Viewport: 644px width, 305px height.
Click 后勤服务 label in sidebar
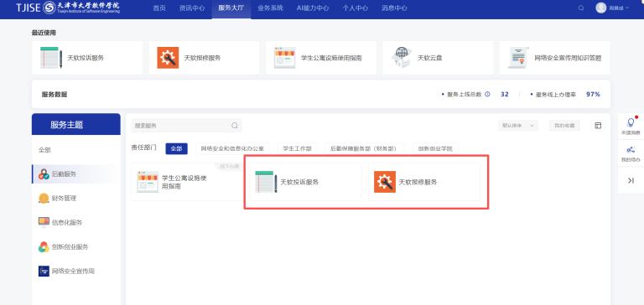(64, 174)
